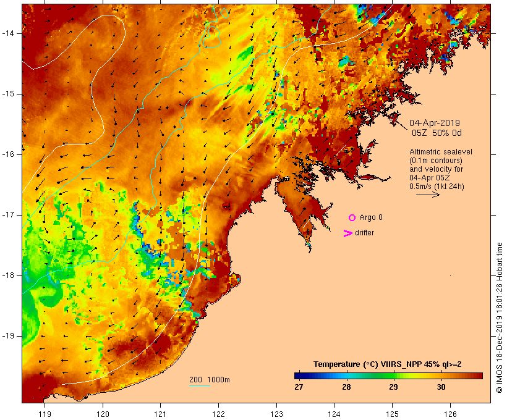
Task: Click the "Argo 0" legend label
Action: 371,217
